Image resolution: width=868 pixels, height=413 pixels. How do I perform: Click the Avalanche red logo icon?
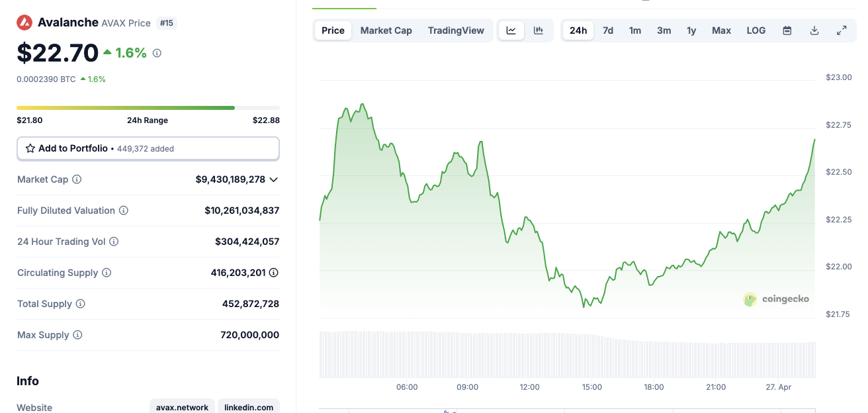pos(24,23)
